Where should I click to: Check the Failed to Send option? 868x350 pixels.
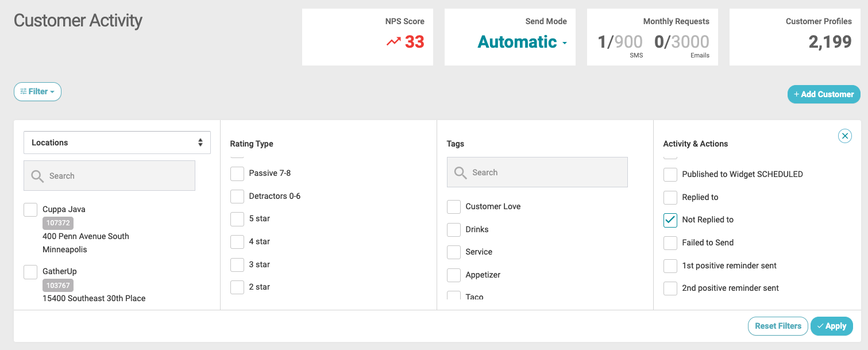[670, 243]
